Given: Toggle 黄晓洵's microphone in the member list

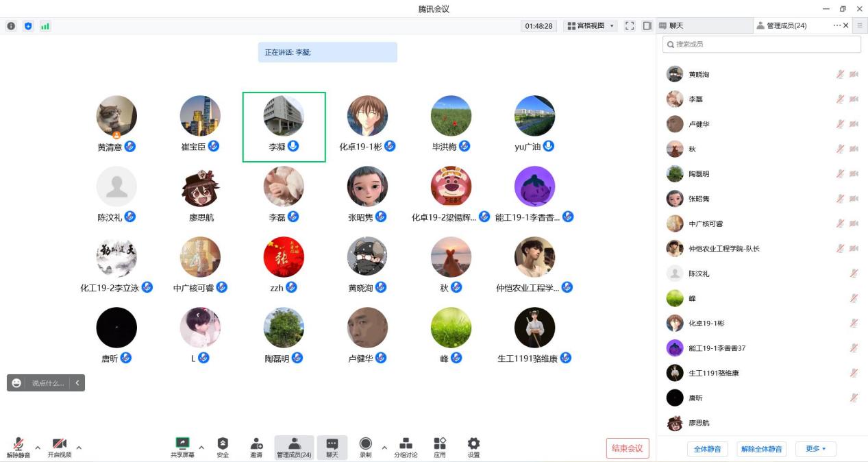Looking at the screenshot, I should tap(840, 74).
